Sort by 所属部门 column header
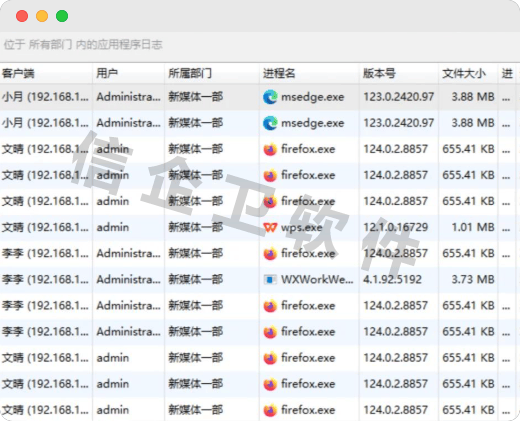 (x=190, y=73)
